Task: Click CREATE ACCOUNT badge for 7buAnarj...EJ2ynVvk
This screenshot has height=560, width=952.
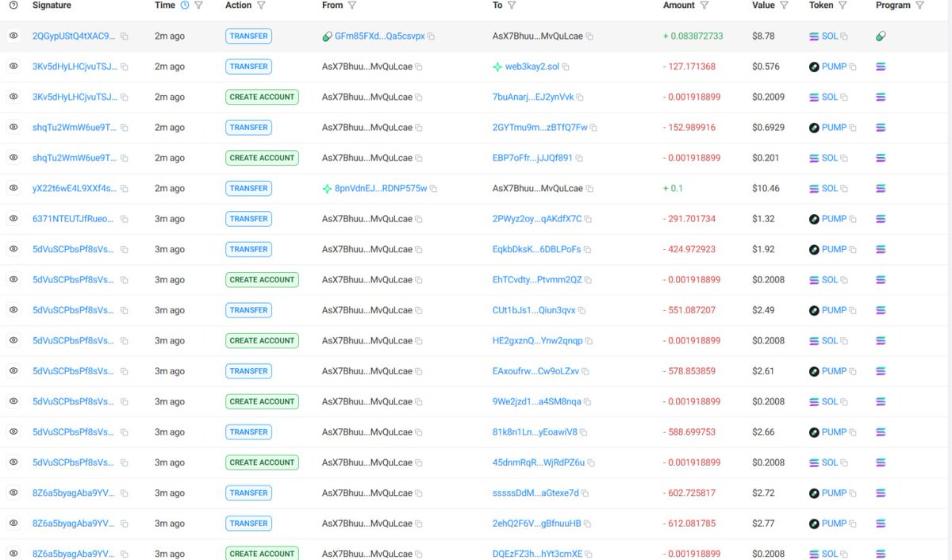Action: 262,97
